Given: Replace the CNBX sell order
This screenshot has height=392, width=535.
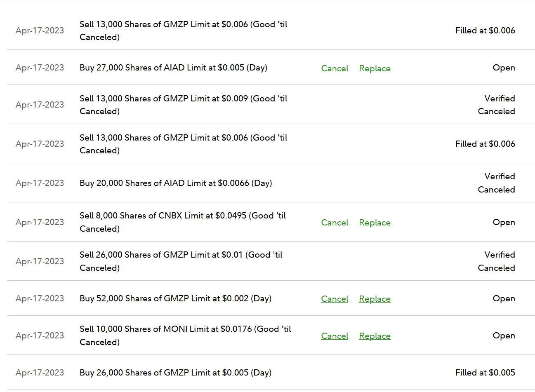Looking at the screenshot, I should (375, 223).
